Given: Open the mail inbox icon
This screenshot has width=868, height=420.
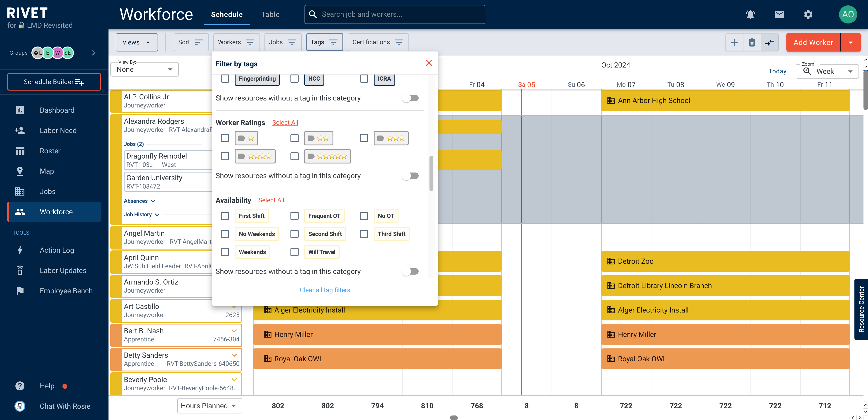Looking at the screenshot, I should pos(779,14).
